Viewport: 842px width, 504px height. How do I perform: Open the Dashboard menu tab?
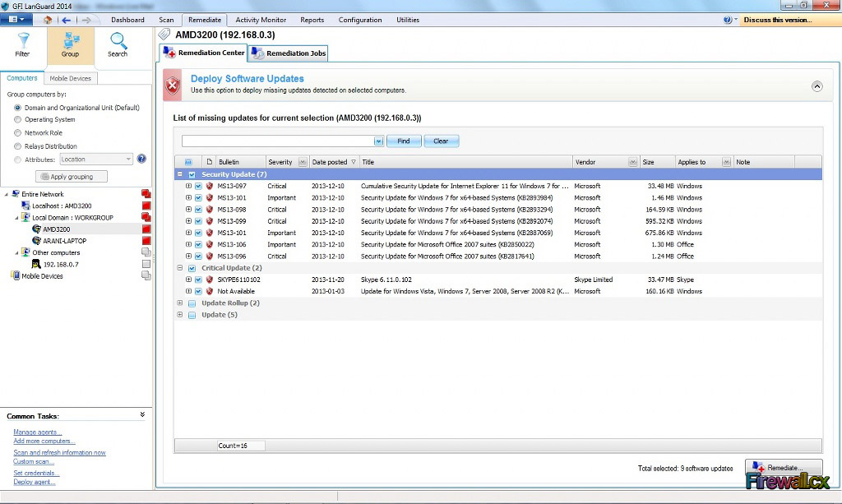(x=127, y=20)
